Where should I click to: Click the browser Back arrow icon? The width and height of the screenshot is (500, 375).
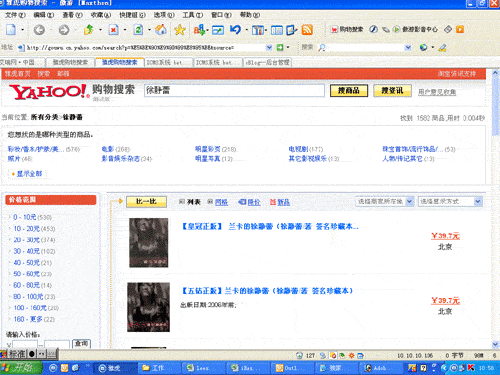pyautogui.click(x=39, y=30)
